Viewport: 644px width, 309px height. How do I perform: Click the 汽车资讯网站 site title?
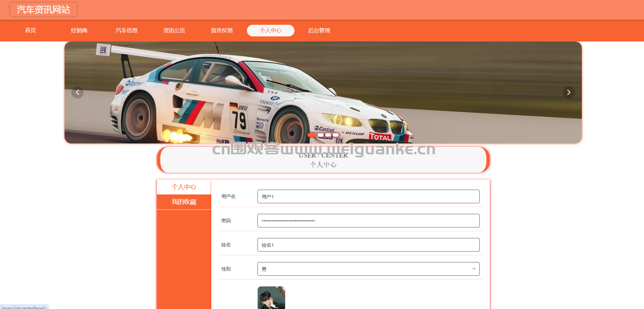point(43,10)
